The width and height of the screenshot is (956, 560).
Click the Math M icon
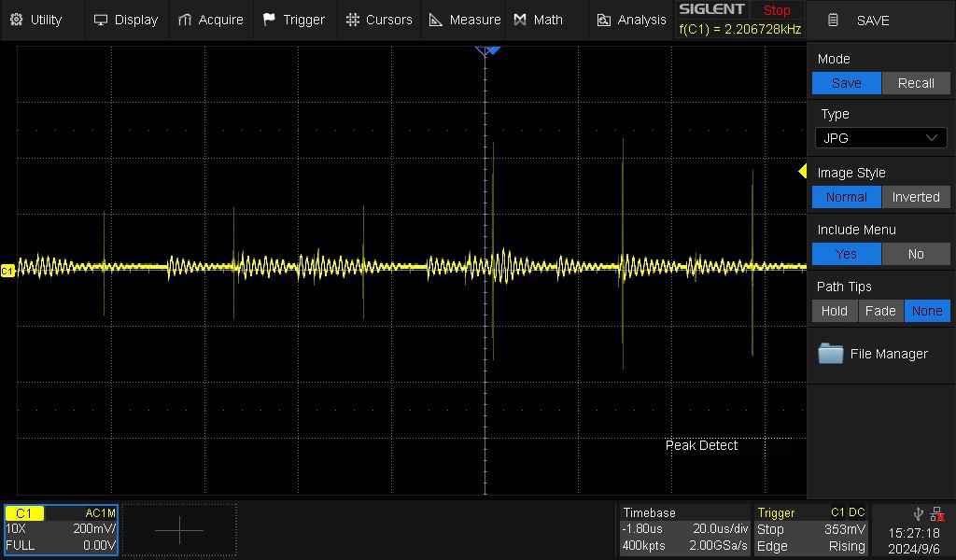click(x=519, y=21)
